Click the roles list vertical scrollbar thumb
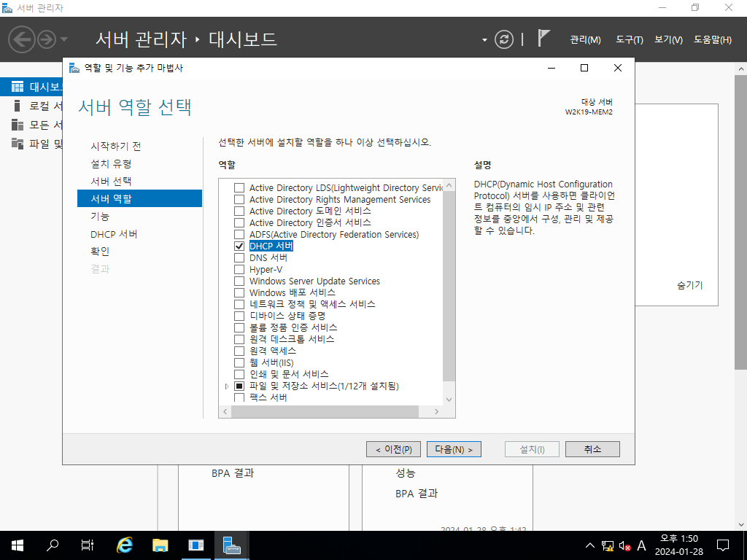The image size is (747, 560). point(449,286)
